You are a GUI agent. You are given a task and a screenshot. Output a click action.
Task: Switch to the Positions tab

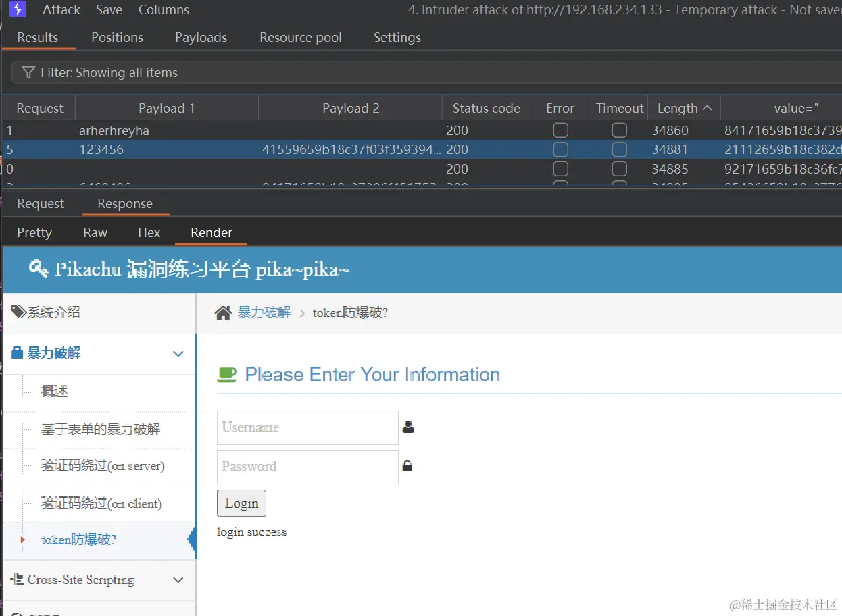[117, 37]
